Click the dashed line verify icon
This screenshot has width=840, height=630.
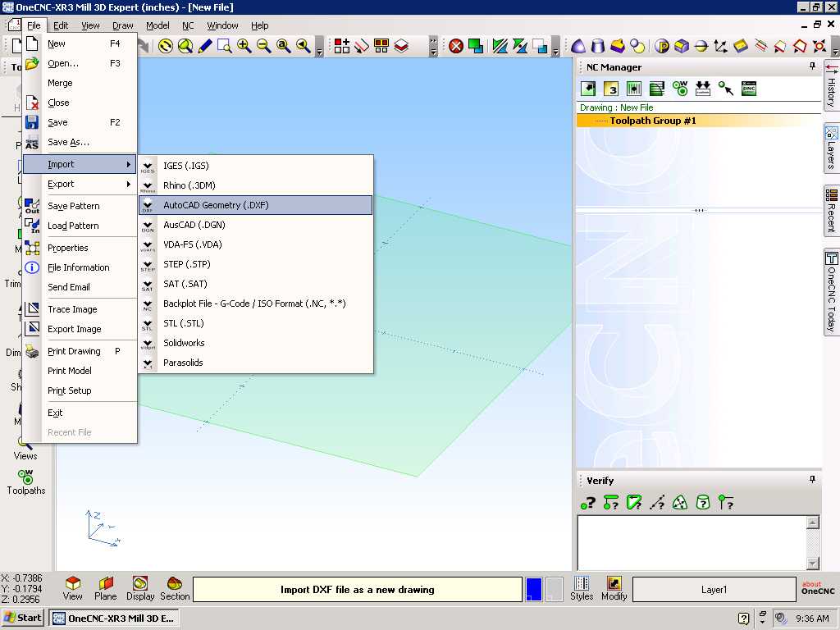(657, 503)
